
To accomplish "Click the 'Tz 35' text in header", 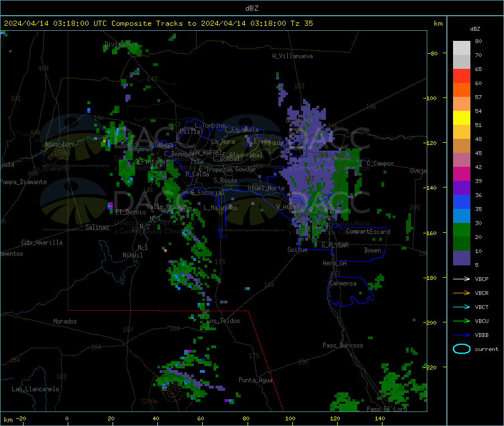I will coord(301,24).
